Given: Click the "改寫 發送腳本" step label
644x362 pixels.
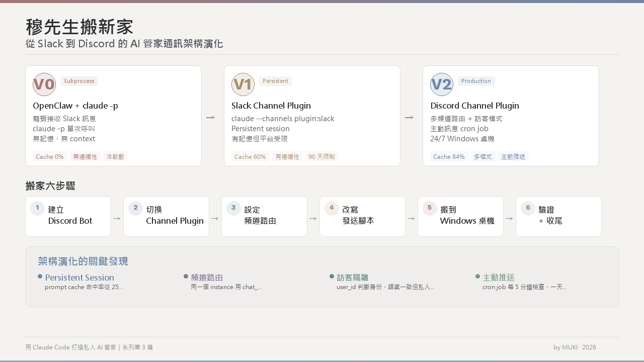Looking at the screenshot, I should click(358, 215).
